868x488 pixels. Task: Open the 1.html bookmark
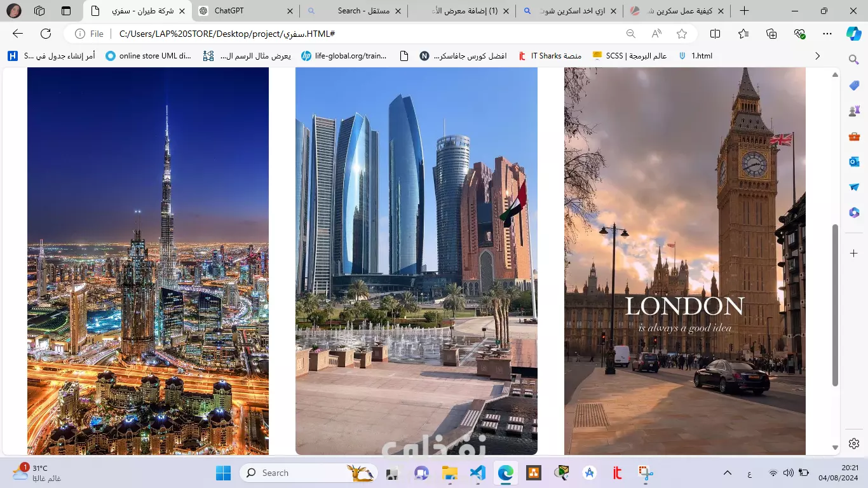pos(695,56)
